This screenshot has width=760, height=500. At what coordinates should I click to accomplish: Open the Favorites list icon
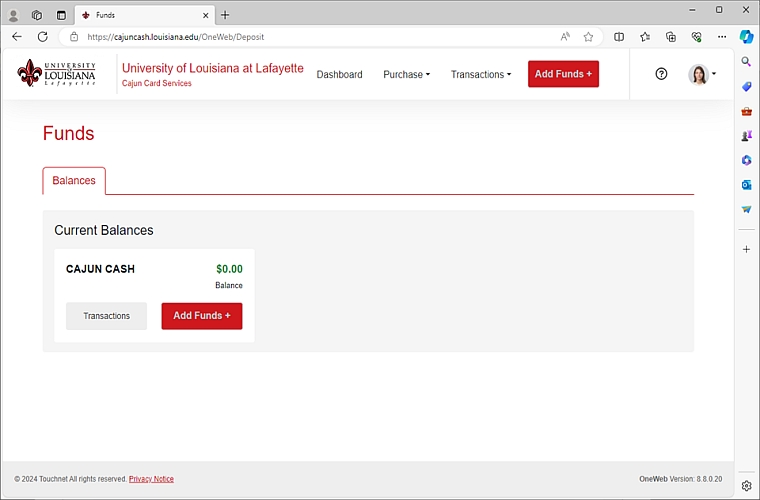pyautogui.click(x=645, y=37)
